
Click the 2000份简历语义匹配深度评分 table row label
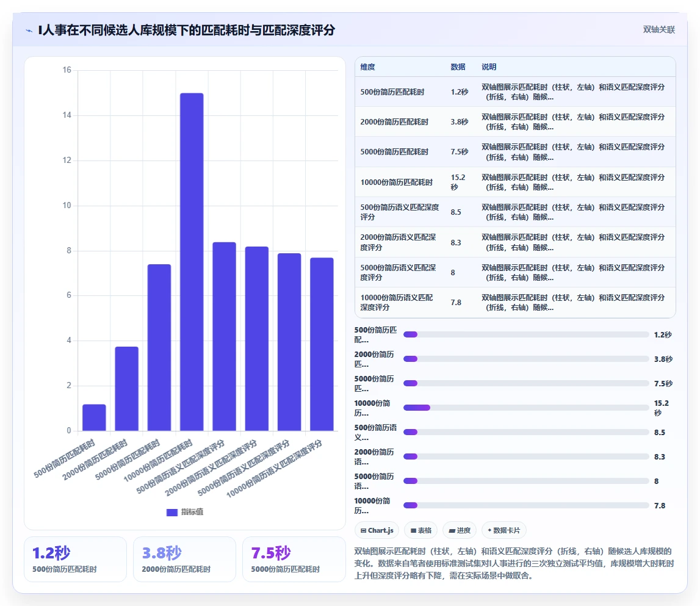tap(398, 242)
